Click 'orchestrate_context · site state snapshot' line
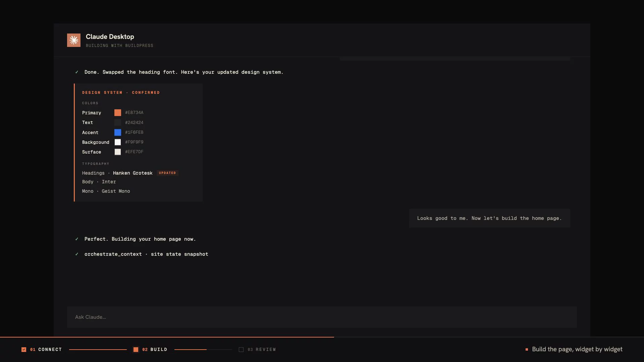Screen dimensions: 644x362 pos(146,254)
